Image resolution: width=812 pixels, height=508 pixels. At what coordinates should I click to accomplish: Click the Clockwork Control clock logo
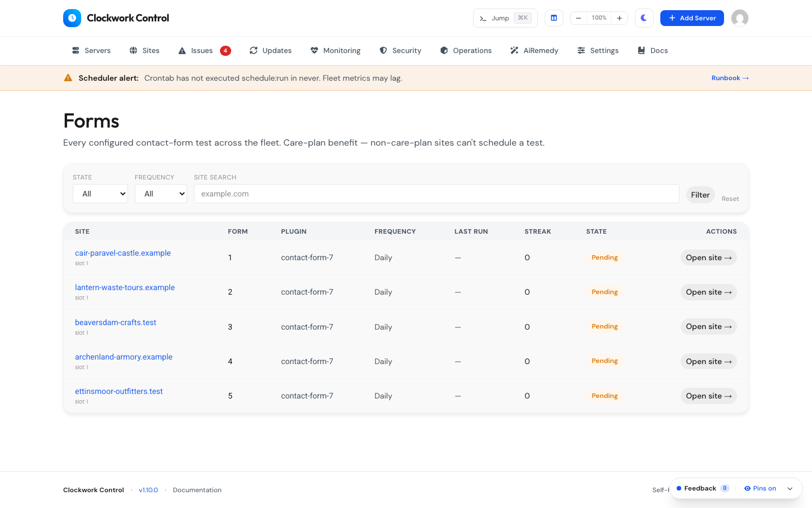72,18
